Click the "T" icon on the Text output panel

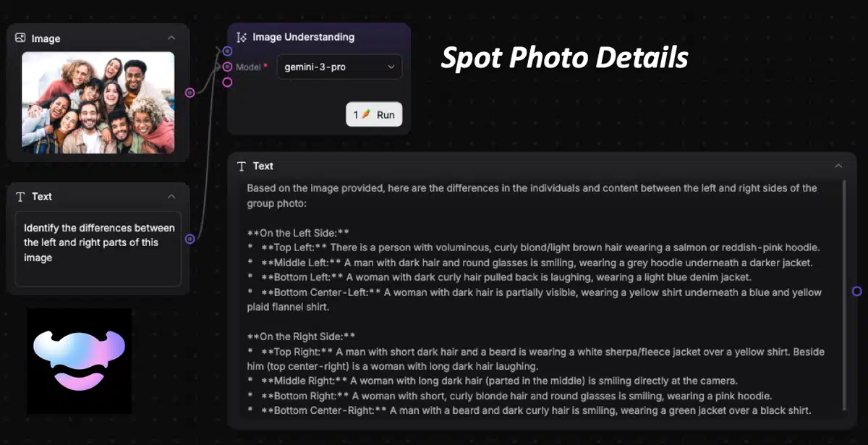pos(242,166)
